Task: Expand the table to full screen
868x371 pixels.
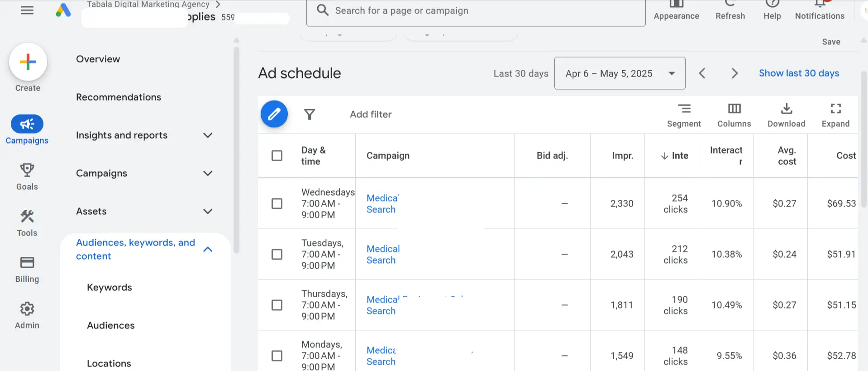Action: click(835, 115)
